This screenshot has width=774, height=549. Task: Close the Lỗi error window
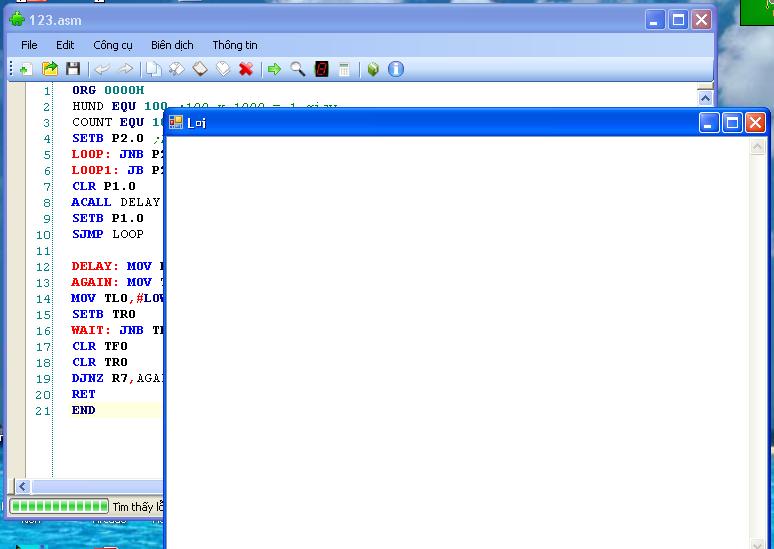pos(755,123)
